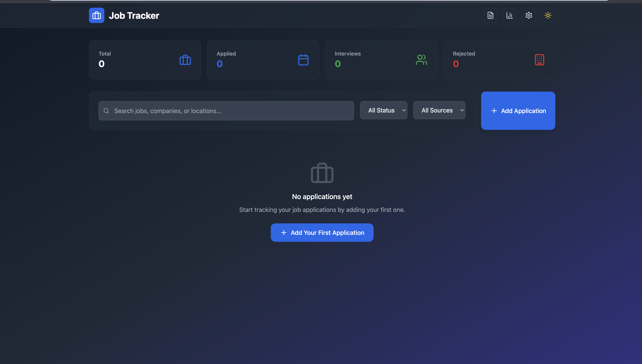Click the magnifier icon in search box
642x364 pixels.
pos(106,111)
